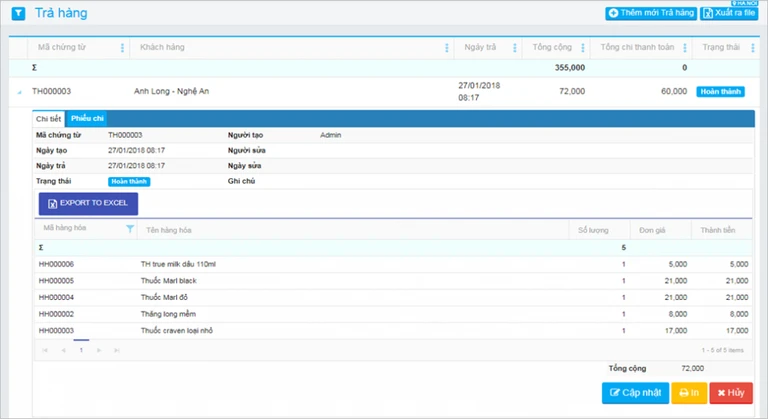Export list with Xuất ra file button
Viewport: 768px width, 419px height.
coord(729,13)
